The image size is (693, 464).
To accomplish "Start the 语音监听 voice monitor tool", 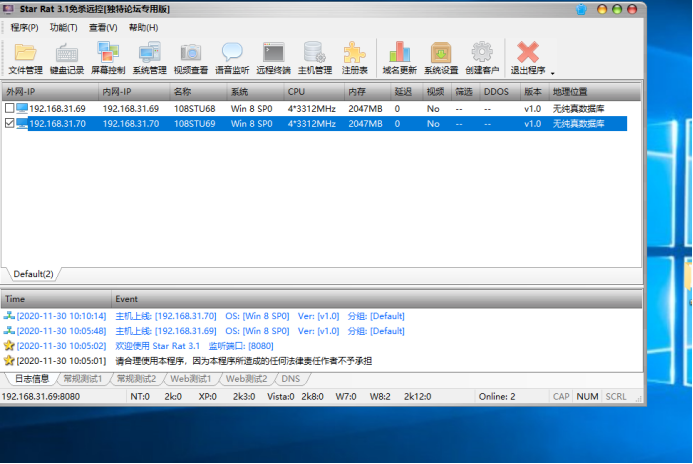I will (x=232, y=58).
